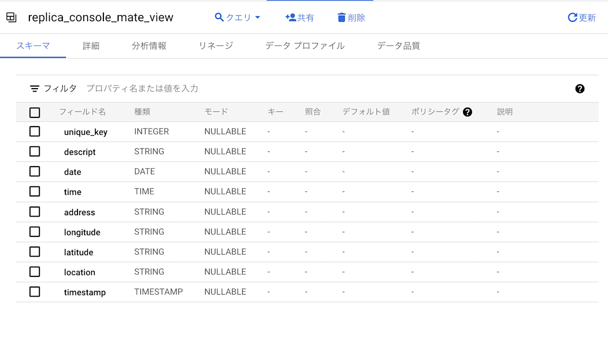Click the TIMESTAMP type cell

tap(159, 292)
